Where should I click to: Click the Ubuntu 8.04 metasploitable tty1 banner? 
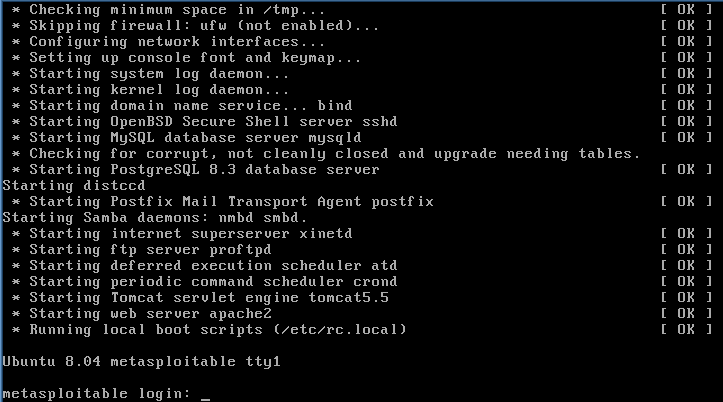[142, 361]
